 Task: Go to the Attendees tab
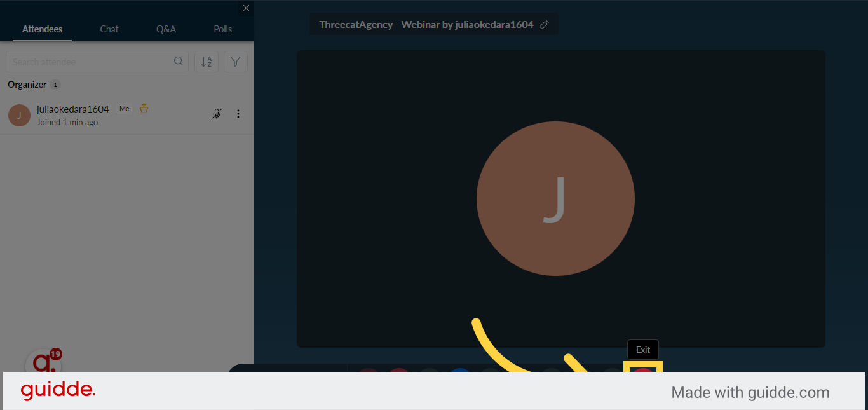pyautogui.click(x=42, y=29)
